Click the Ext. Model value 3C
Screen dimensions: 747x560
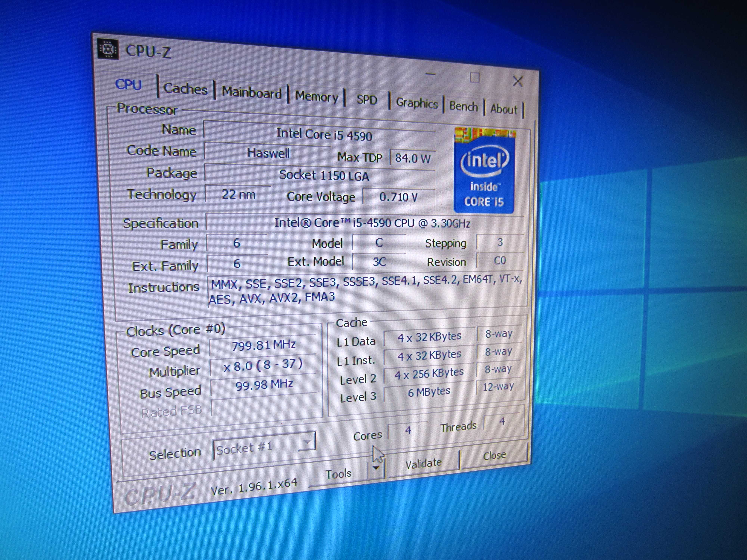(x=379, y=262)
